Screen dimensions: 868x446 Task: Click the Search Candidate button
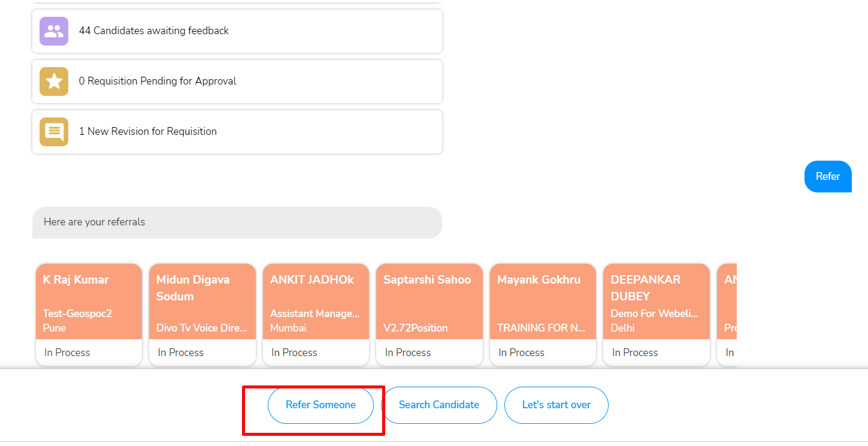point(439,405)
